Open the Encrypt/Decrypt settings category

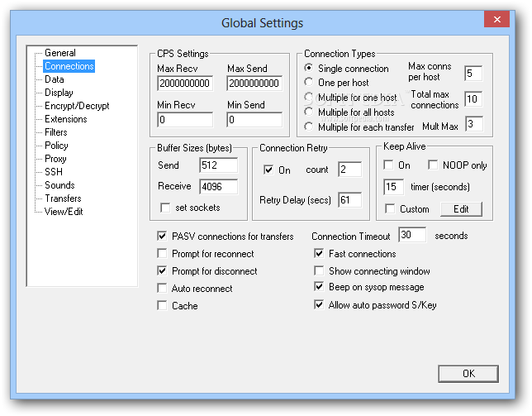(77, 106)
